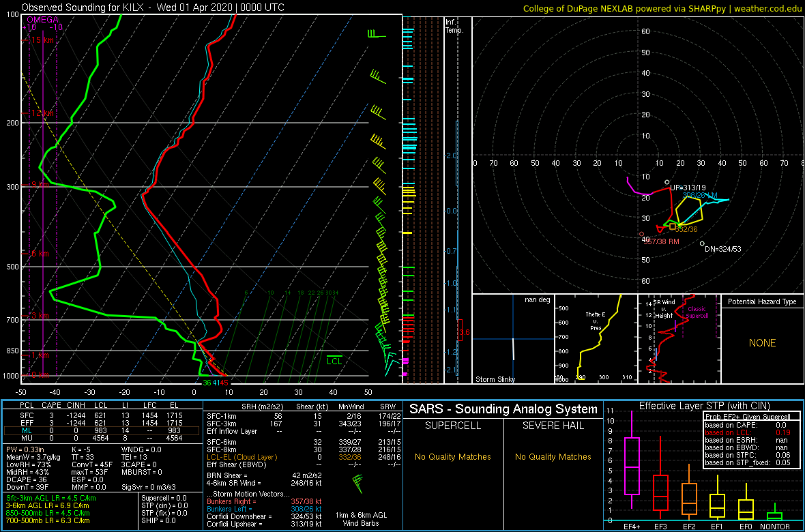This screenshot has height=532, width=805.
Task: Click the 308/26 LM hodograph label
Action: point(700,195)
